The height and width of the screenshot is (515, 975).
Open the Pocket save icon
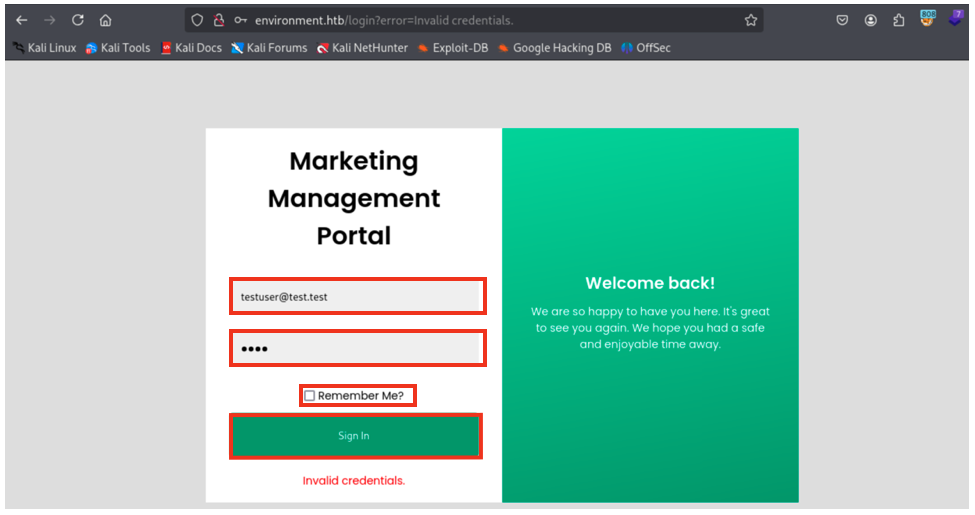pos(842,21)
